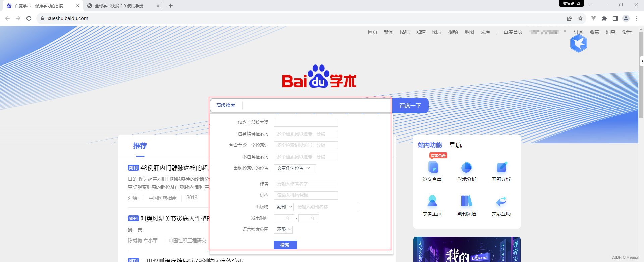The width and height of the screenshot is (644, 262).
Task: Open the 知道 top navigation link
Action: 421,32
